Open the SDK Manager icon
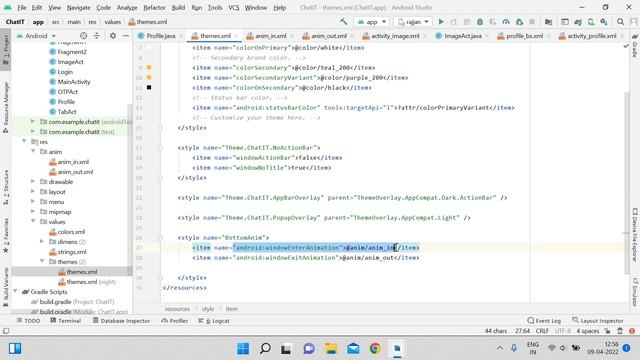The height and width of the screenshot is (360, 640). (x=604, y=22)
